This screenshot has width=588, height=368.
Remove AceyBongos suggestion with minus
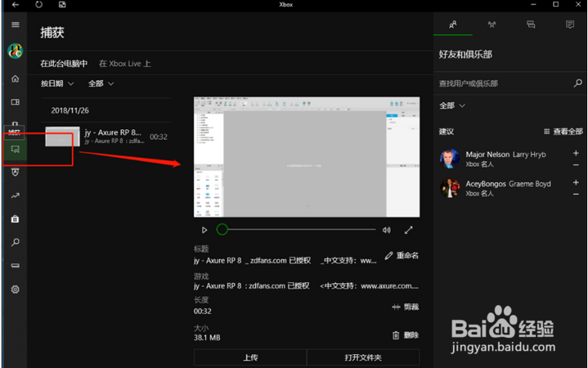576,194
